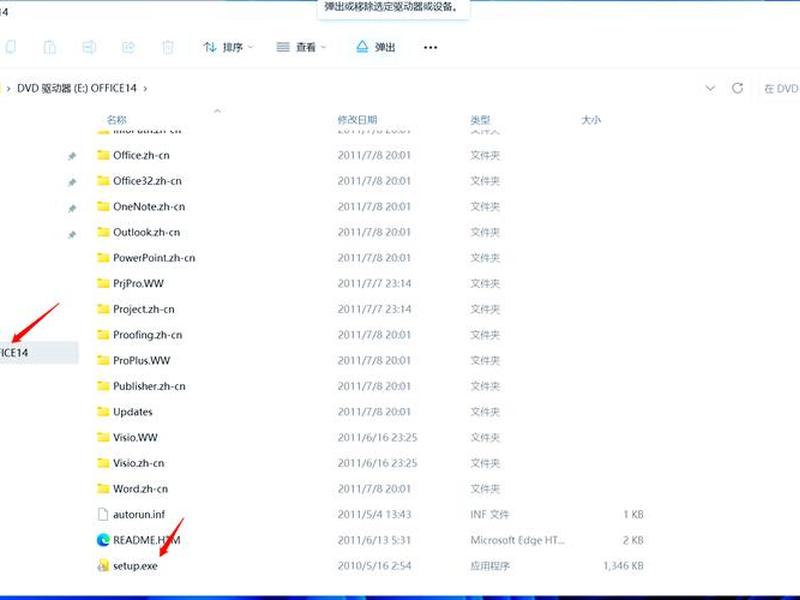The width and height of the screenshot is (800, 600).
Task: Click pin icon beside Outlook.zh-cn row
Action: [x=72, y=235]
